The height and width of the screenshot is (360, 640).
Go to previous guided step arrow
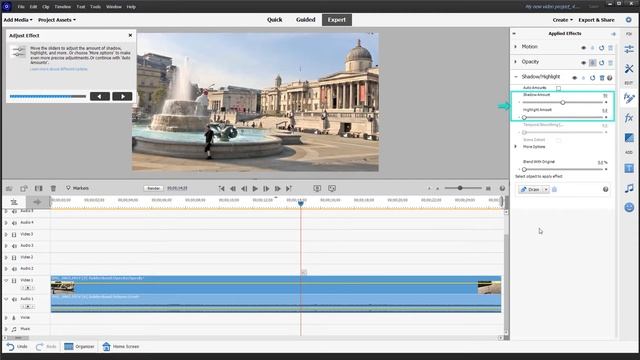(100, 96)
